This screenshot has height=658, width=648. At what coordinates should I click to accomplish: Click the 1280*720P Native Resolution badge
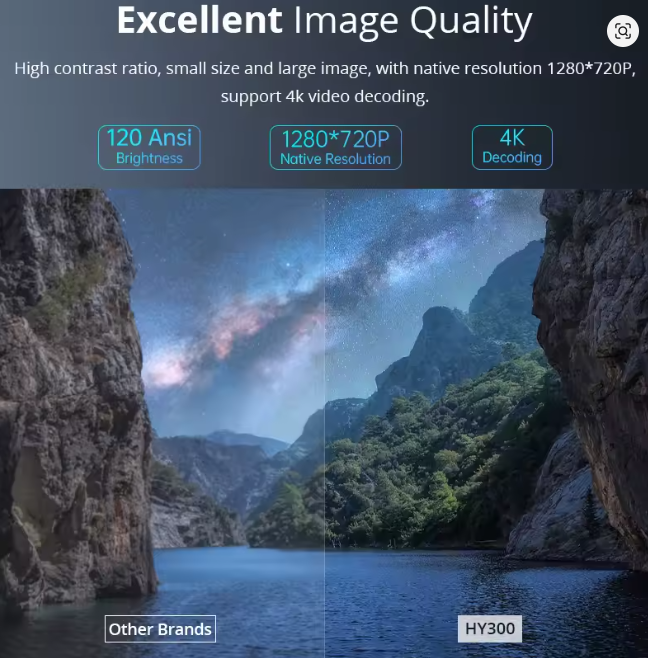point(336,147)
